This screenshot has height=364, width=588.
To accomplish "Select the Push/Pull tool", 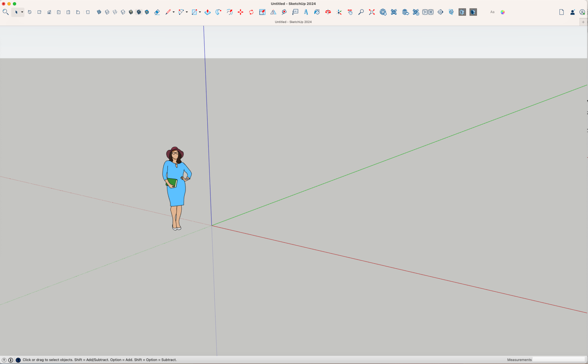I will 208,12.
